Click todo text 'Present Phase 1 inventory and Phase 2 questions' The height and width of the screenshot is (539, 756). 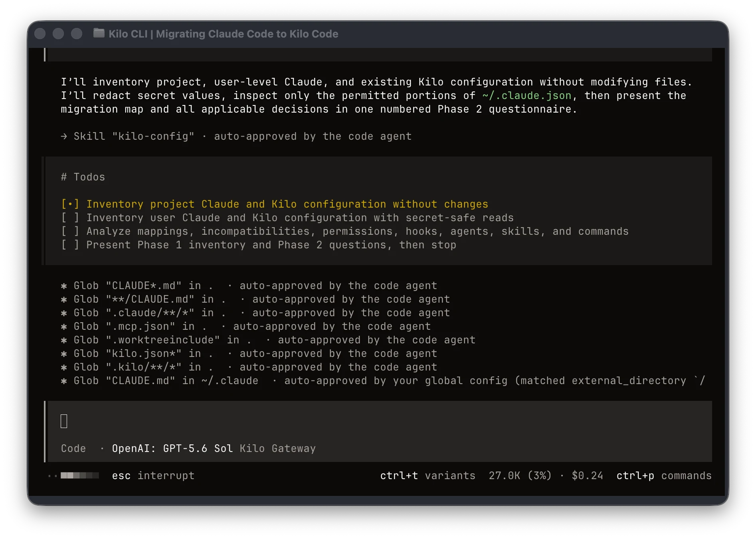pyautogui.click(x=271, y=245)
